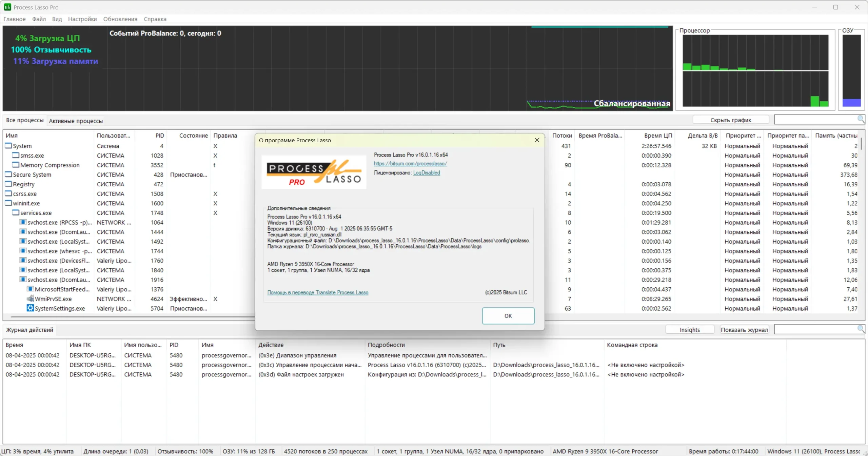Click the action log search magnifier icon

[x=861, y=329]
